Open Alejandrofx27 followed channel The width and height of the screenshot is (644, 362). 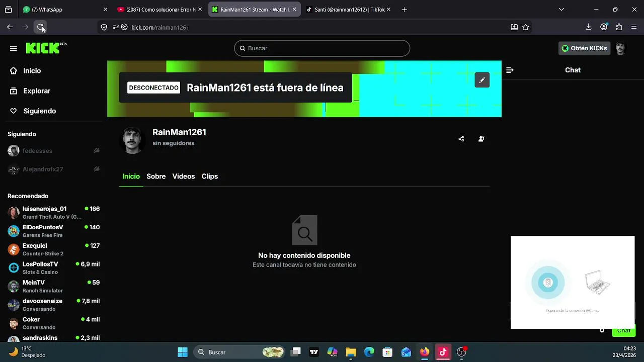(x=53, y=169)
